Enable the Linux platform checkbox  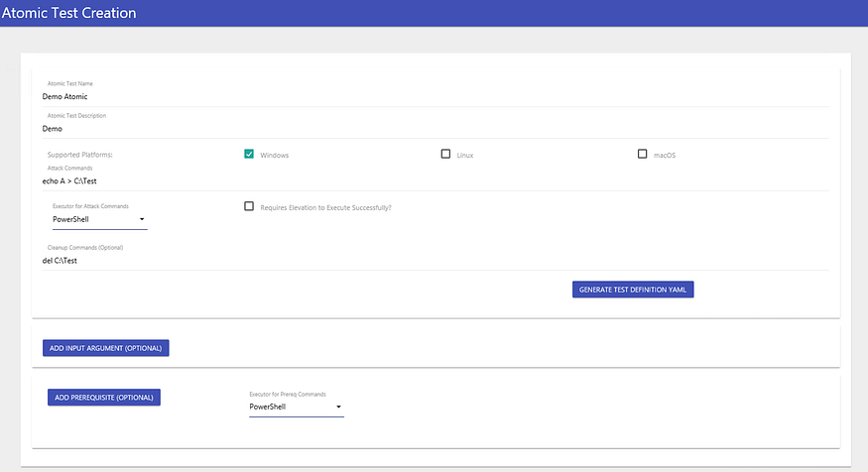[445, 154]
